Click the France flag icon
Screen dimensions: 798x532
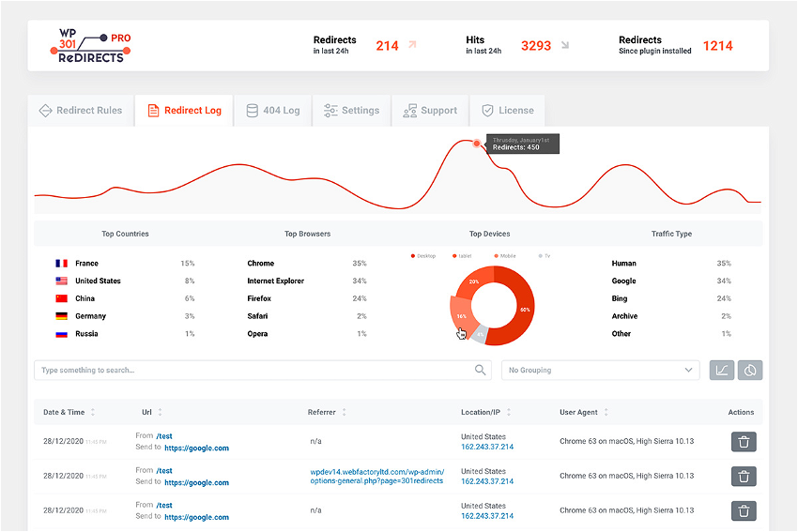pos(62,264)
